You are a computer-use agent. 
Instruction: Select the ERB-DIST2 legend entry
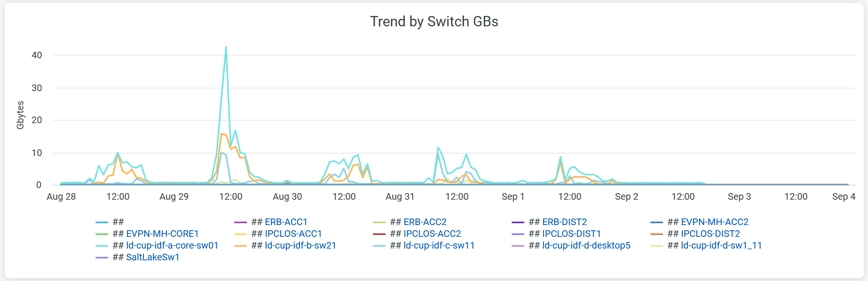[x=564, y=222]
